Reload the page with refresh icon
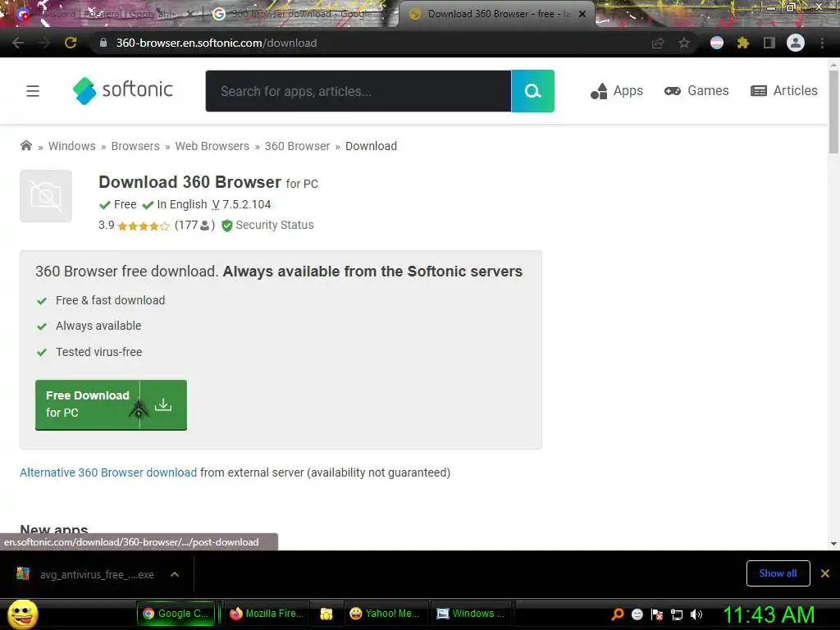 coord(71,43)
